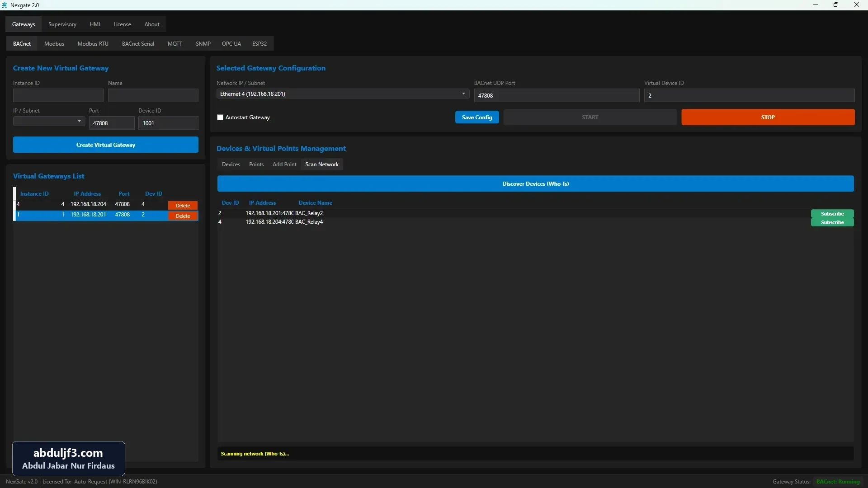The height and width of the screenshot is (488, 868).
Task: Subscribe to the BAC_Relay2 device
Action: 832,214
